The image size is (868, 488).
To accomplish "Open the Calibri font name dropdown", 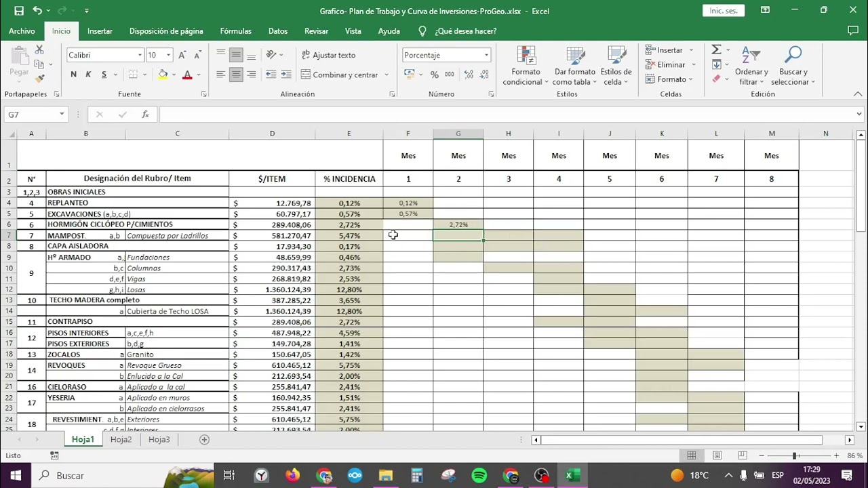I will (140, 55).
